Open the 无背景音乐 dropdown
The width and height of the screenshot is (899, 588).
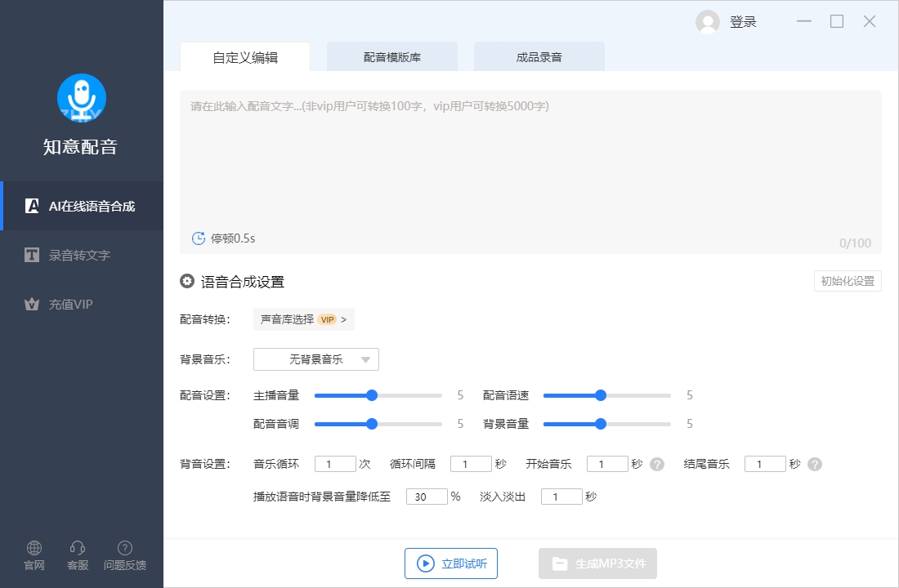(315, 359)
